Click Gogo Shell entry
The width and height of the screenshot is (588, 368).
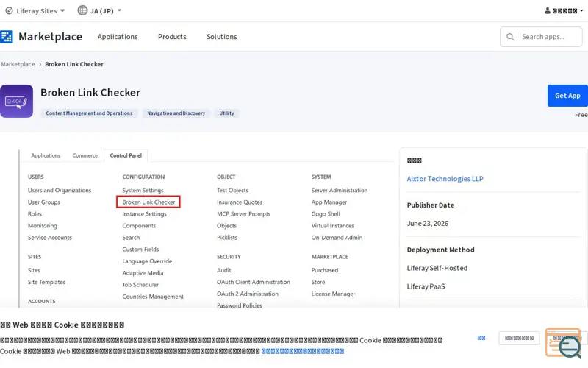pyautogui.click(x=326, y=214)
